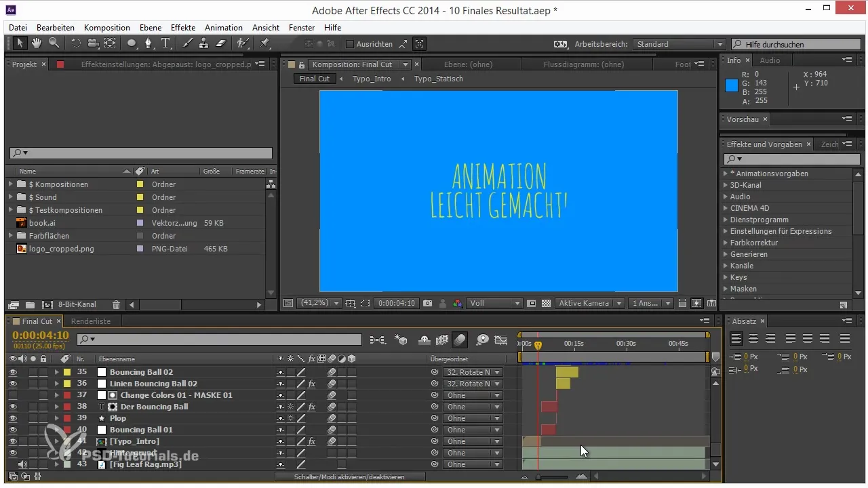Open the show channel color circles button

tap(458, 304)
